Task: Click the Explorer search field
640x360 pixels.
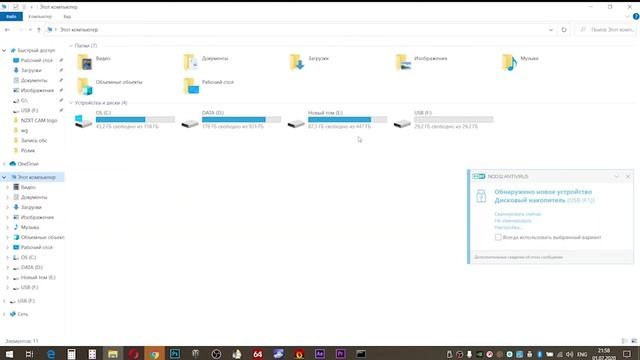Action: (606, 30)
